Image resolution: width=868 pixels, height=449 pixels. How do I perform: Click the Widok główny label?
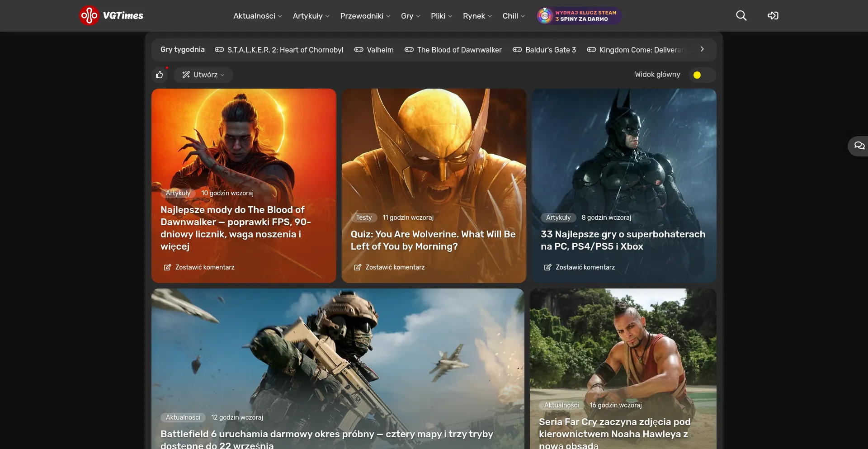pyautogui.click(x=657, y=74)
